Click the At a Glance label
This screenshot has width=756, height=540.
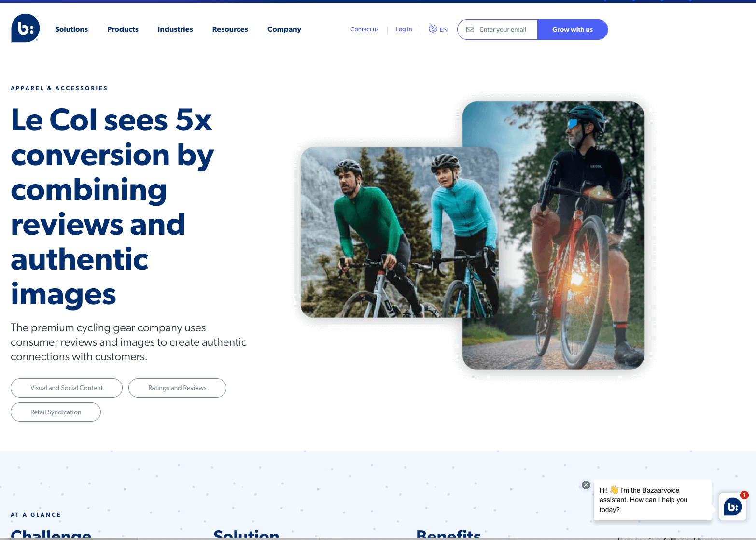[x=36, y=515]
